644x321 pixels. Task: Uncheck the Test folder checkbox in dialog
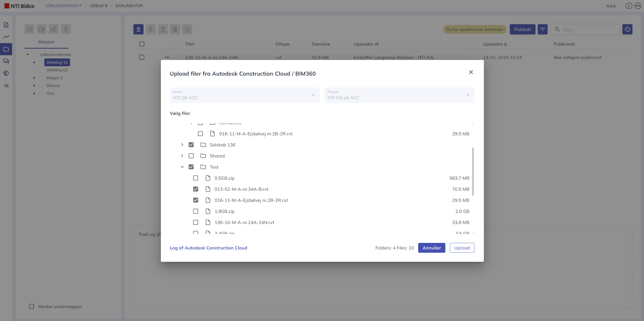191,167
